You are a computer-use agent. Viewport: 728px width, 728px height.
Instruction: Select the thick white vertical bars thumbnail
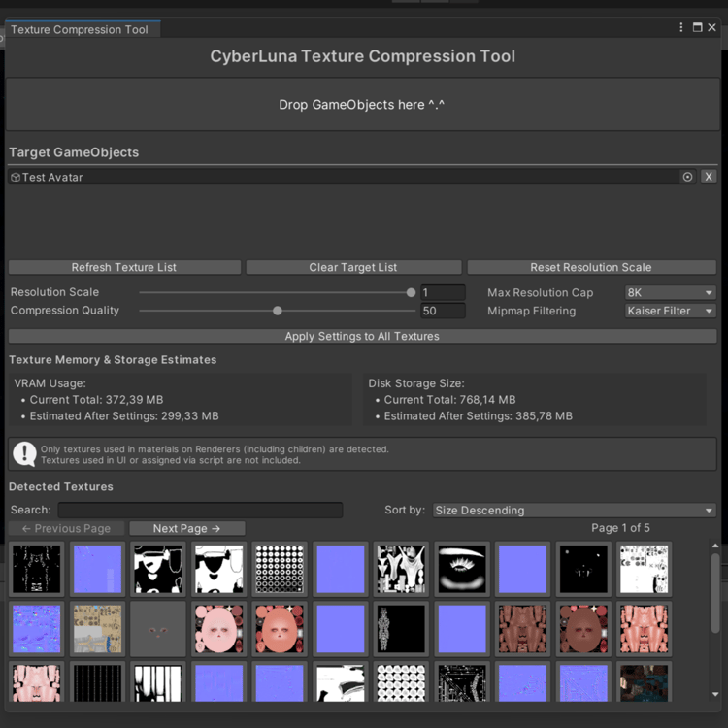[158, 682]
